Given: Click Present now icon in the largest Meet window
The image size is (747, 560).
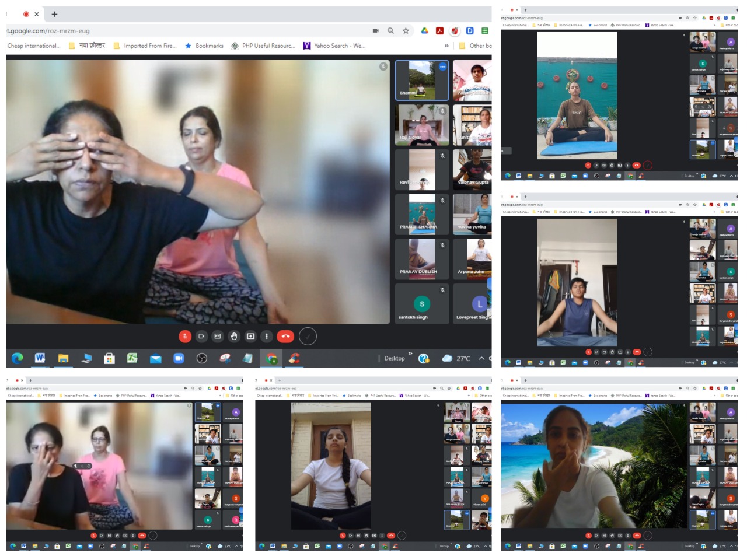Looking at the screenshot, I should [x=250, y=336].
